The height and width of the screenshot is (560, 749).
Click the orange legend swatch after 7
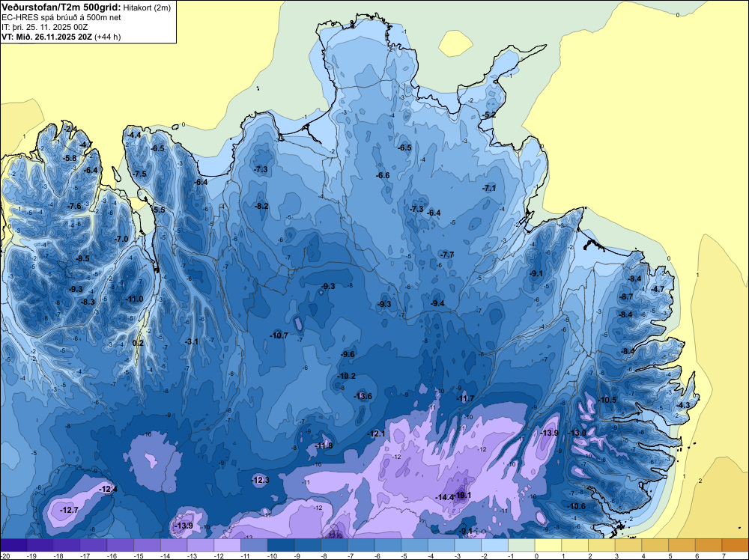tap(736, 545)
